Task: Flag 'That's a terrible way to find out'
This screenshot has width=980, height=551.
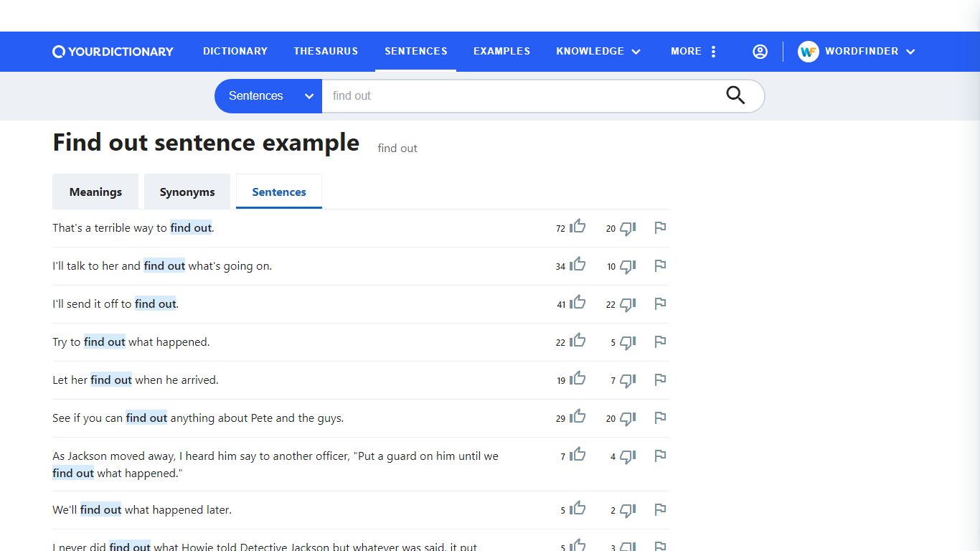Action: (660, 228)
